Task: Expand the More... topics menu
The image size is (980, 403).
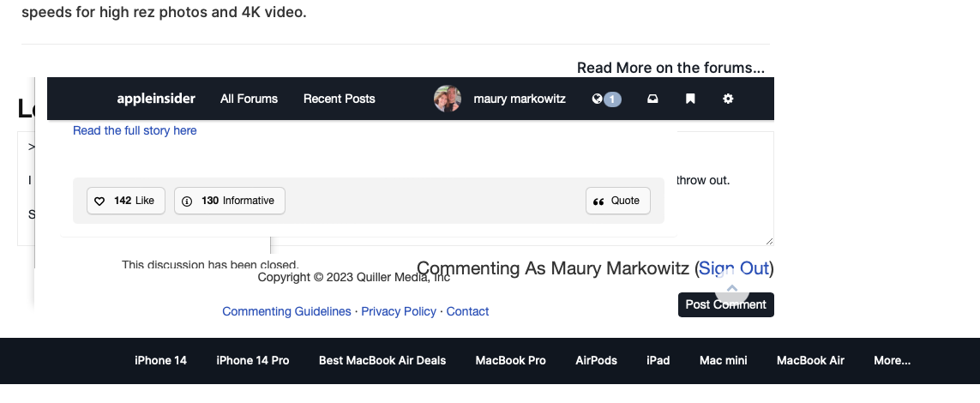Action: (892, 360)
